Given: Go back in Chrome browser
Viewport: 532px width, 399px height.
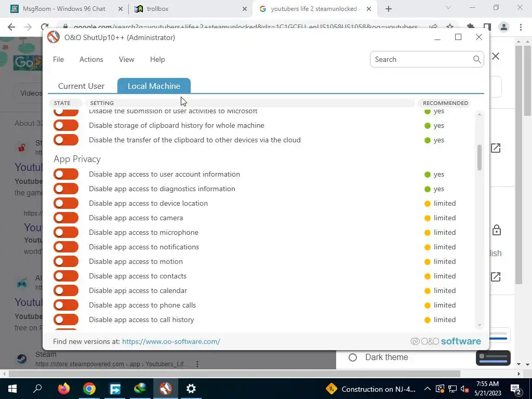Looking at the screenshot, I should pos(11,27).
